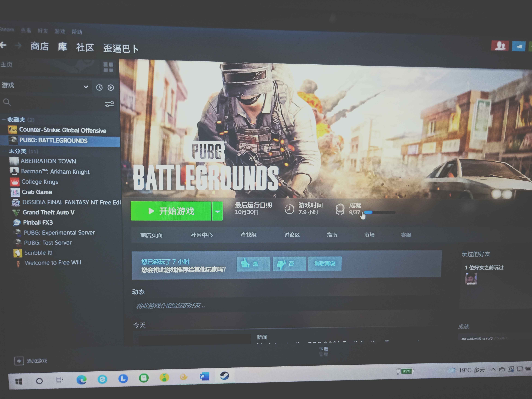
Task: Go to the 社区 tab
Action: coord(85,47)
